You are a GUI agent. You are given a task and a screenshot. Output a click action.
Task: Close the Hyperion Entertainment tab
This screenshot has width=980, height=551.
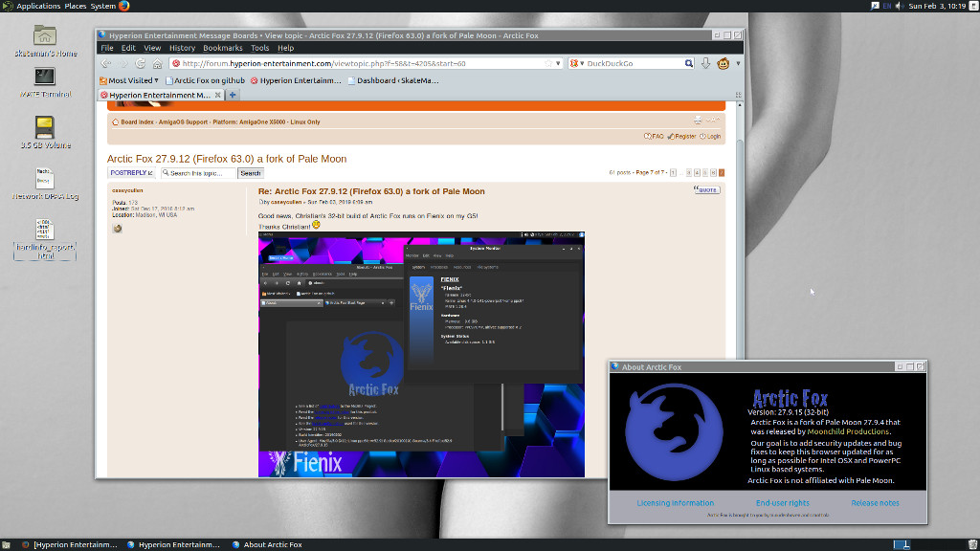pos(217,95)
